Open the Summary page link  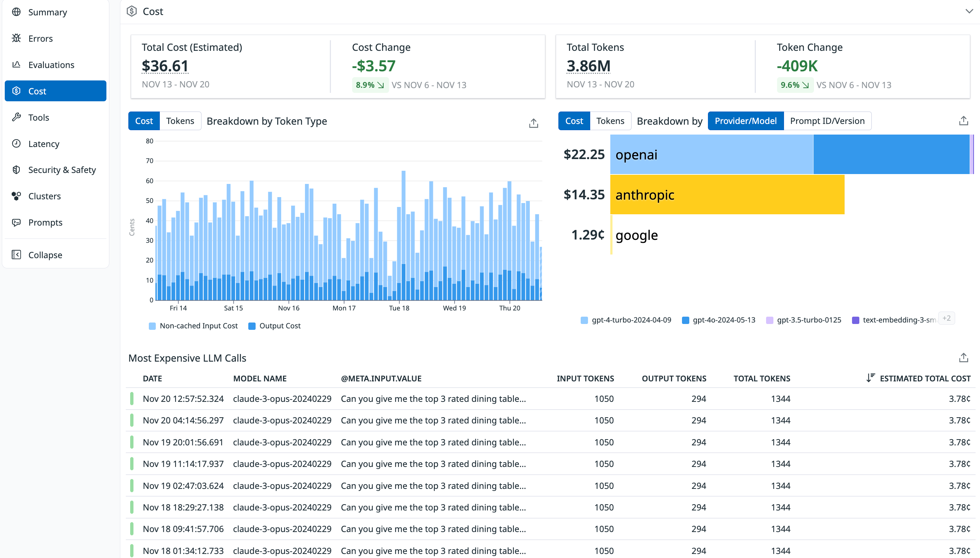coord(47,12)
